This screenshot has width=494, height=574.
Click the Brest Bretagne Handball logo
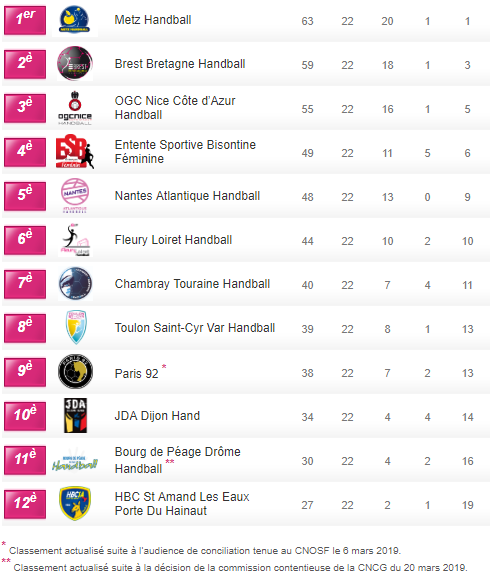point(75,63)
